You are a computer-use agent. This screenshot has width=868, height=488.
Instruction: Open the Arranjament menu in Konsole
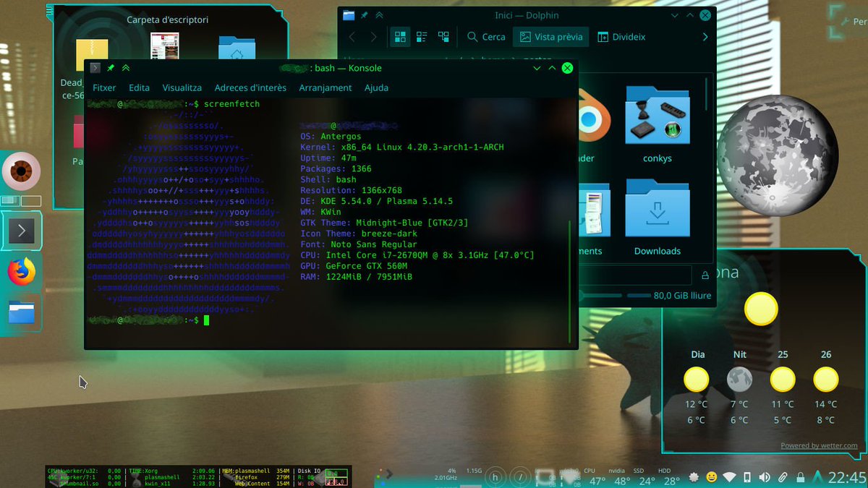tap(325, 87)
